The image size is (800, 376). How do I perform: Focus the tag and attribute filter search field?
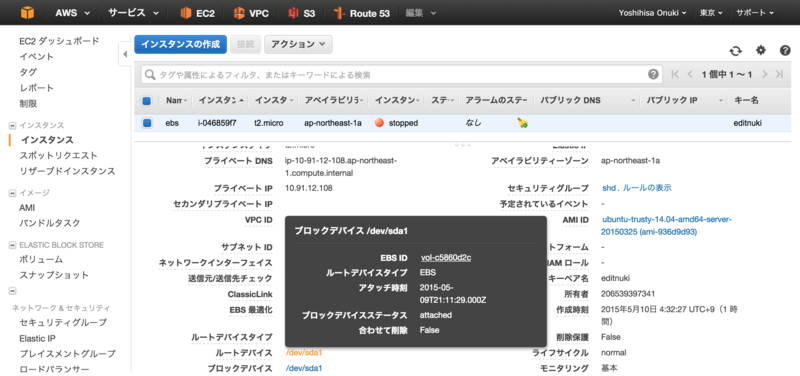(x=401, y=75)
